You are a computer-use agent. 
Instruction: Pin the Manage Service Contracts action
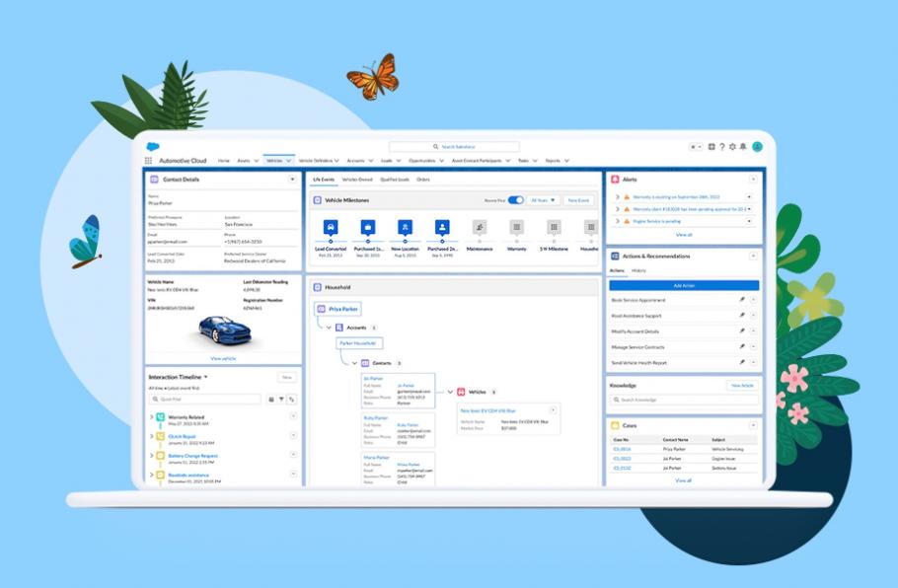[742, 346]
